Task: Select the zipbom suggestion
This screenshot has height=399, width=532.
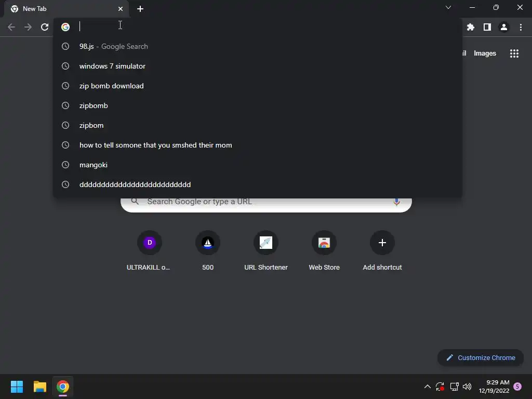Action: coord(258,125)
